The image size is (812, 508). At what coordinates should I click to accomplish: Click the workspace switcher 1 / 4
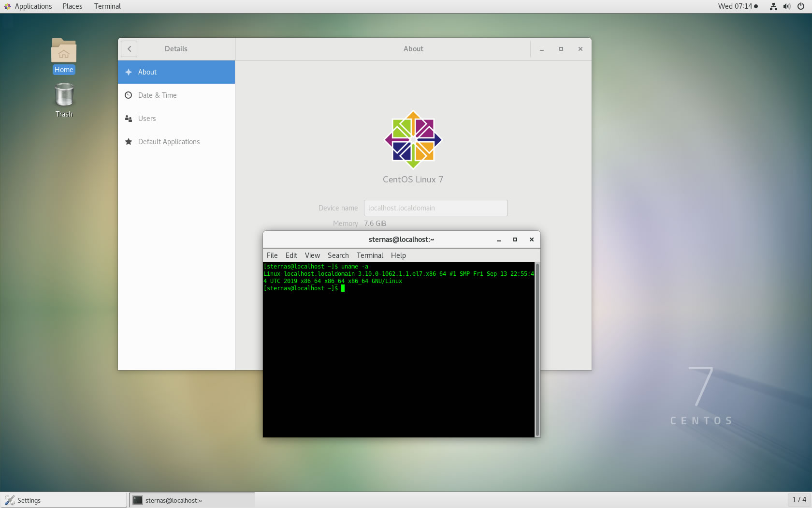[x=799, y=500]
